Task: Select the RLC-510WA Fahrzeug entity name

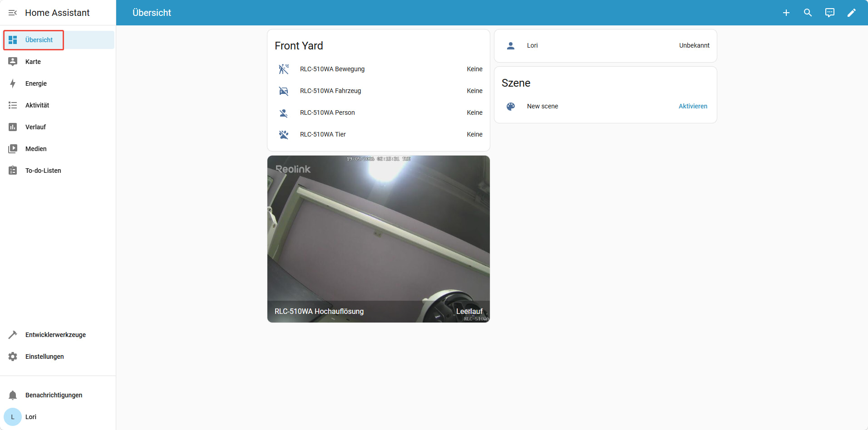Action: (330, 91)
